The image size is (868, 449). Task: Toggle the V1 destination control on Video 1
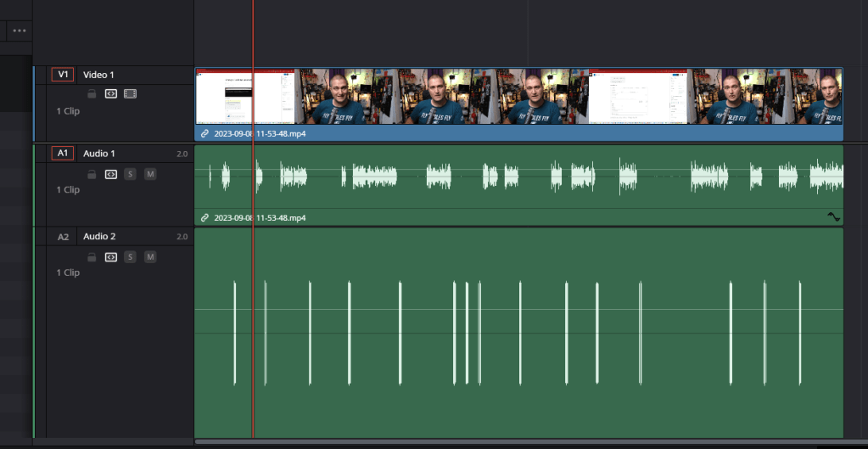point(63,75)
